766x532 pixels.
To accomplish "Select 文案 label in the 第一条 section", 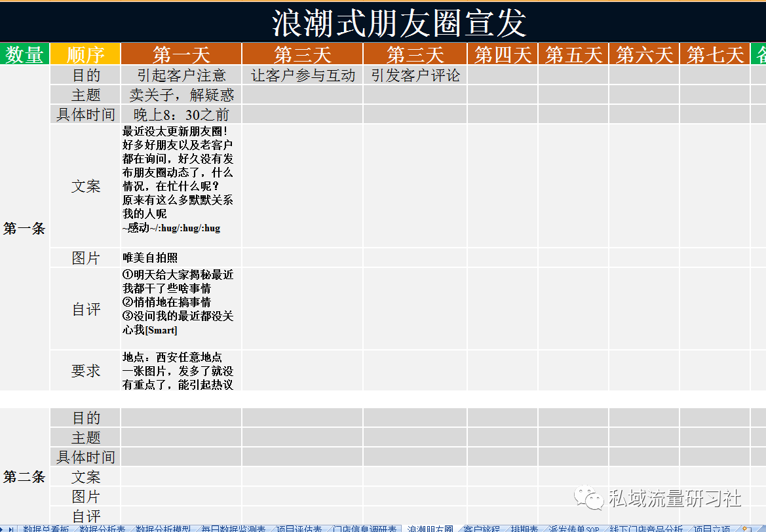I will coord(85,186).
